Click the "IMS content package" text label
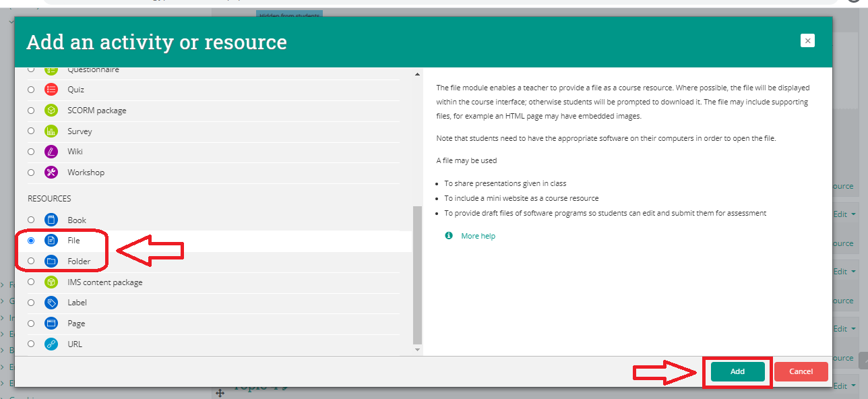Viewport: 868px width, 399px height. (105, 282)
